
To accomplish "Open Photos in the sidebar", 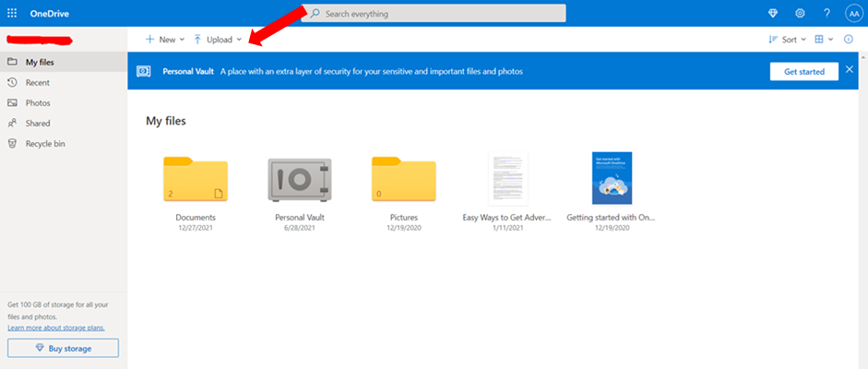I will tap(38, 103).
